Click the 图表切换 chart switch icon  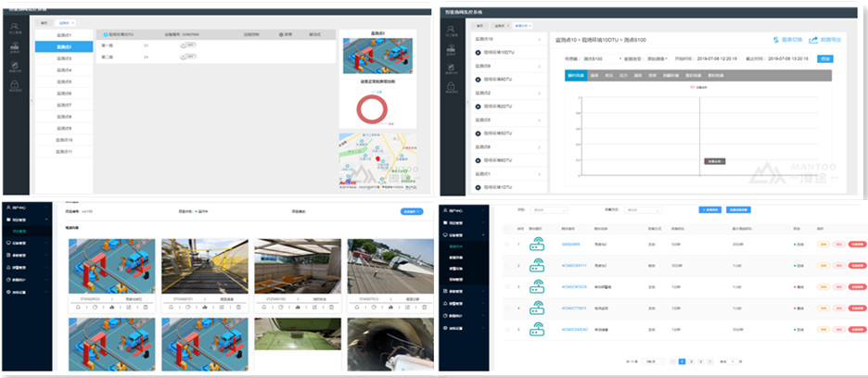775,40
